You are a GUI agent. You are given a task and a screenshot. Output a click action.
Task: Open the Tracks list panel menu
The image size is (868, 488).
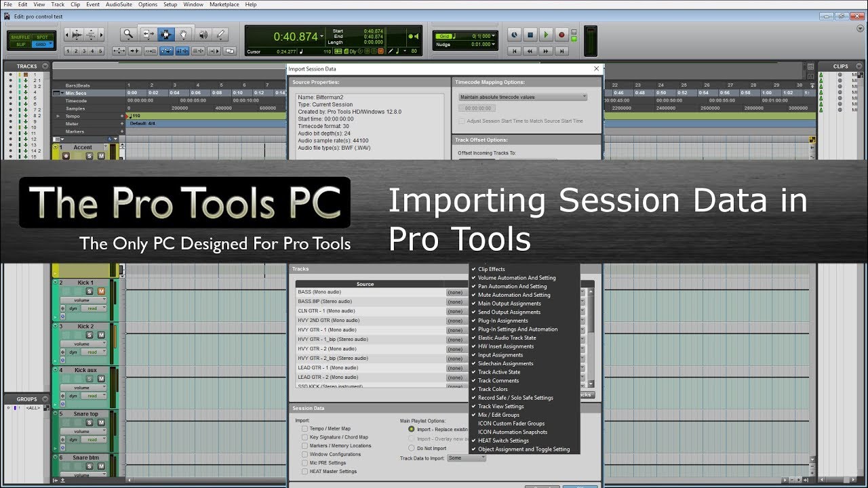[x=45, y=66]
